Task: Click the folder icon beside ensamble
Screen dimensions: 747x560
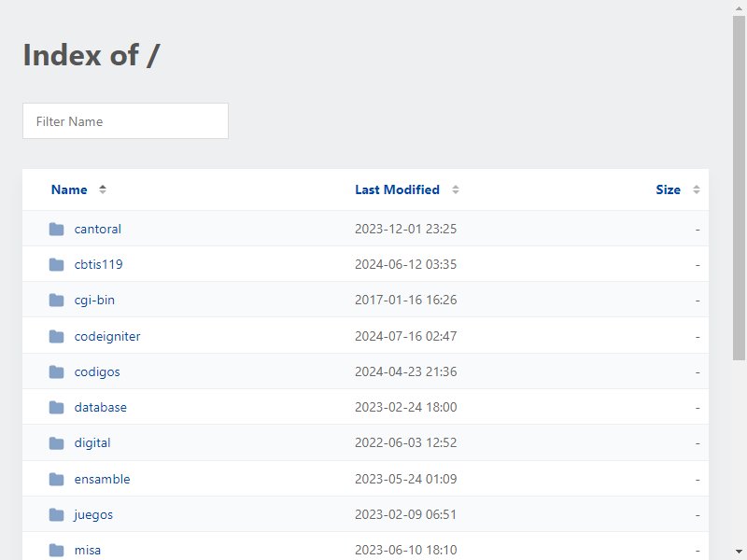Action: pyautogui.click(x=56, y=479)
